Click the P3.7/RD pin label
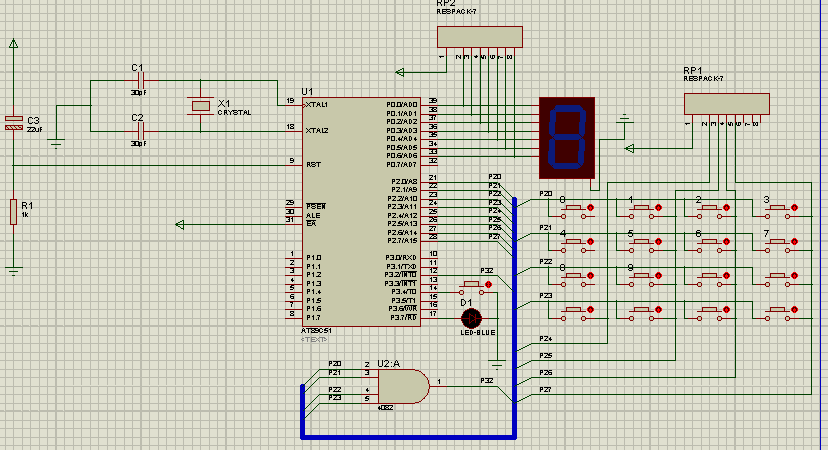Viewport: 828px width, 450px height. pos(404,317)
